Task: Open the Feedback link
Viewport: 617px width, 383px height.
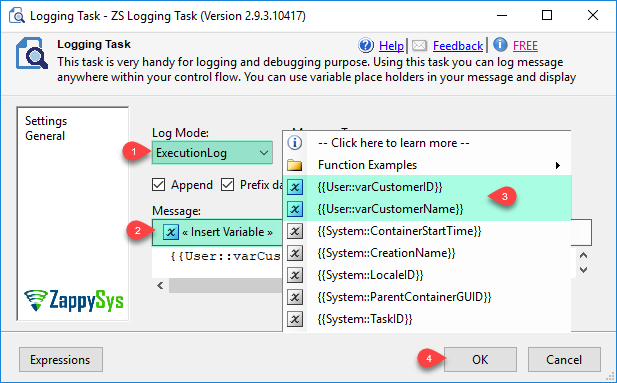Action: [x=458, y=46]
